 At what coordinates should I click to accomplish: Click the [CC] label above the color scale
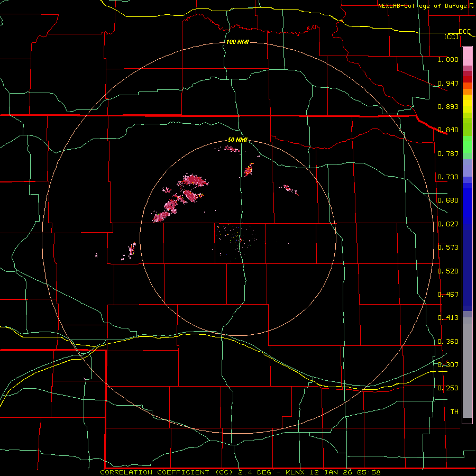pos(452,36)
